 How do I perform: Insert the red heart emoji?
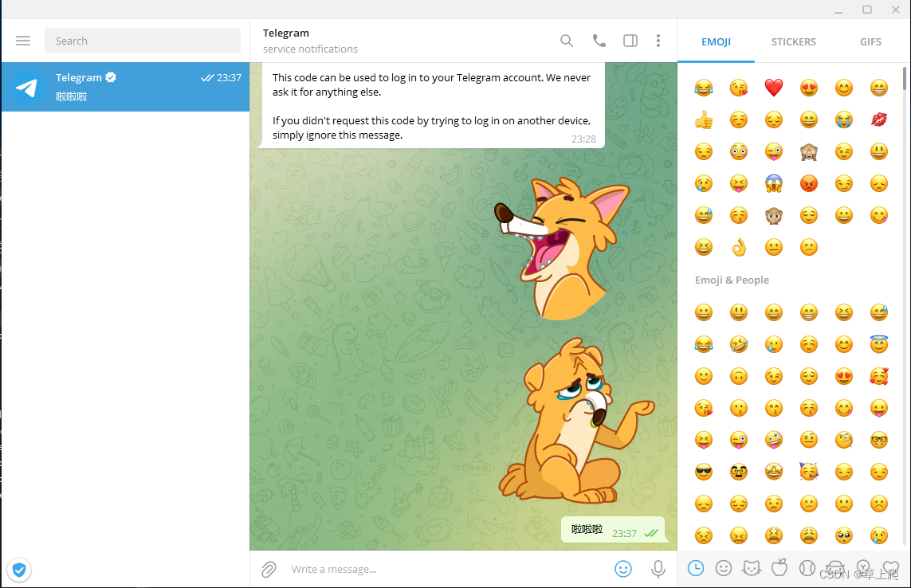pos(774,88)
